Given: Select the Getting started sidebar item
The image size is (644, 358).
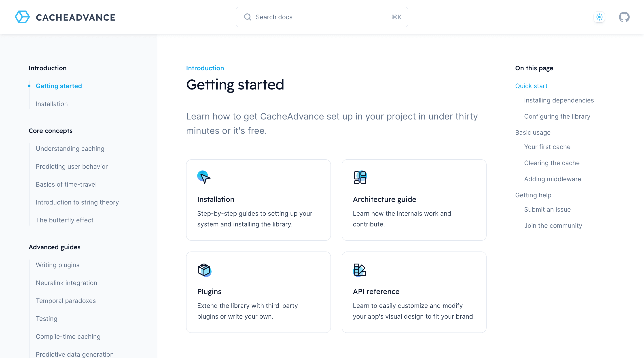Looking at the screenshot, I should click(59, 86).
